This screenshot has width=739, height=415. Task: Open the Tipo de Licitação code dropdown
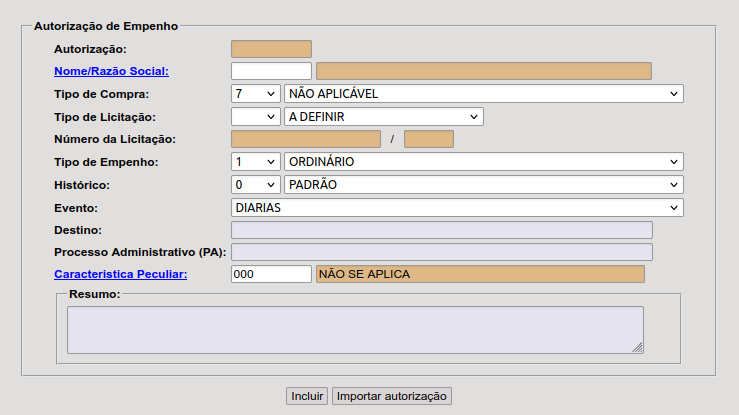pyautogui.click(x=255, y=117)
